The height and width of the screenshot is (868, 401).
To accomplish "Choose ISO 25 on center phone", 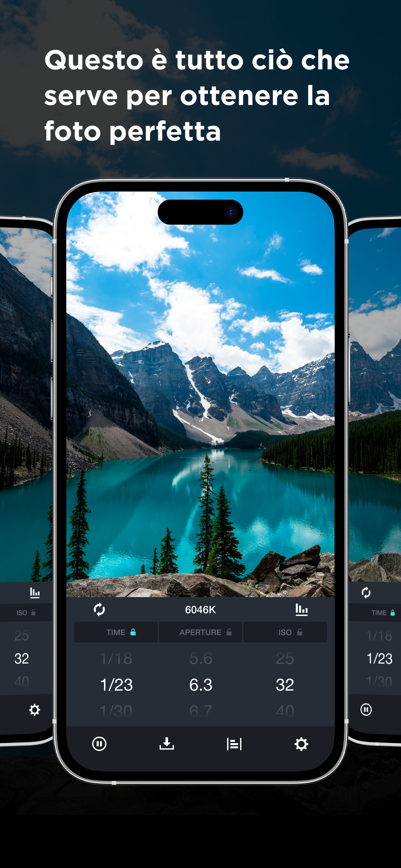I will pyautogui.click(x=285, y=658).
